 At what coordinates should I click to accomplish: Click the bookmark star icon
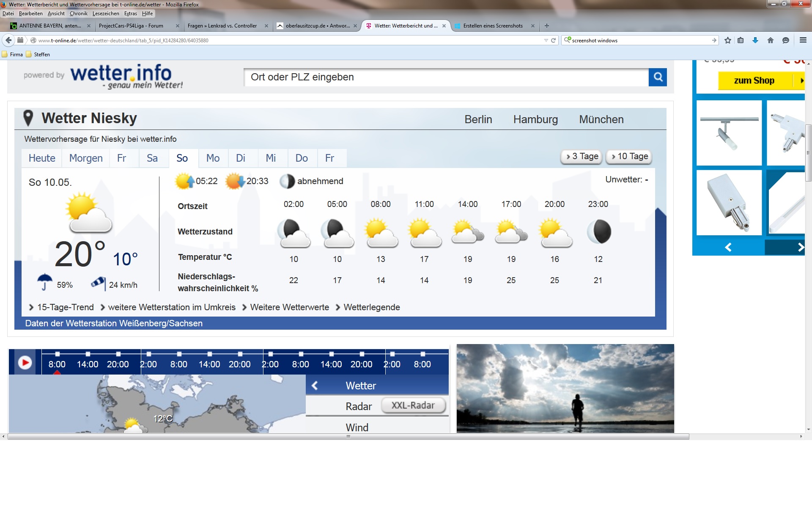coord(727,40)
